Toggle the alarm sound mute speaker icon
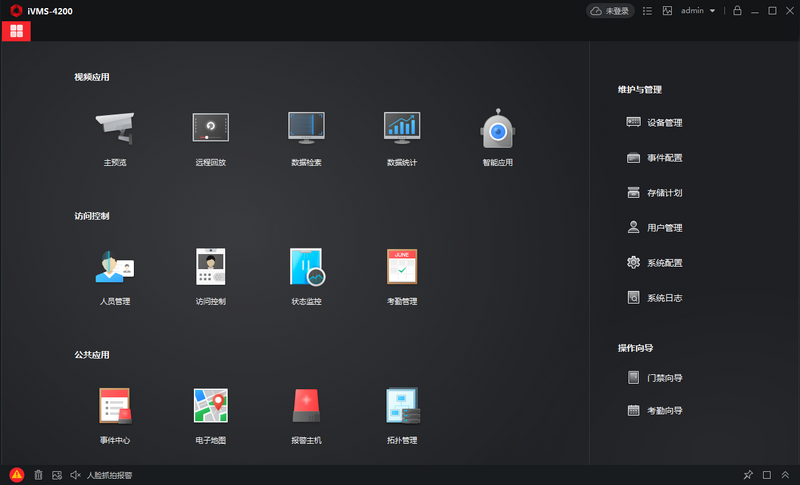The width and height of the screenshot is (800, 485). (x=75, y=476)
